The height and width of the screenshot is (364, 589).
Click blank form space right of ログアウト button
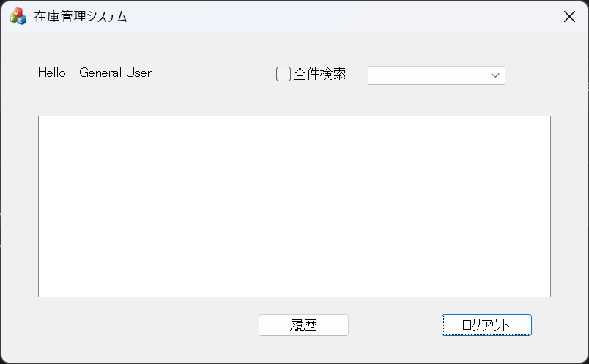point(560,325)
